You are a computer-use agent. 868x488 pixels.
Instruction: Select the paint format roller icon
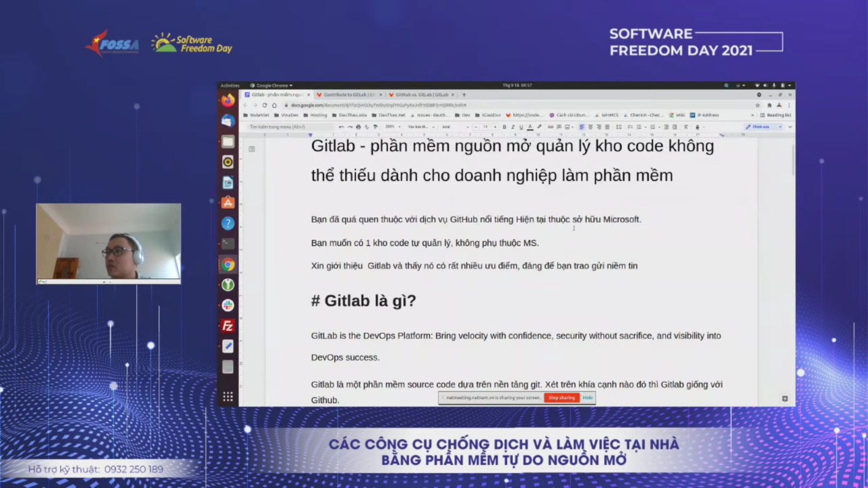click(x=376, y=127)
